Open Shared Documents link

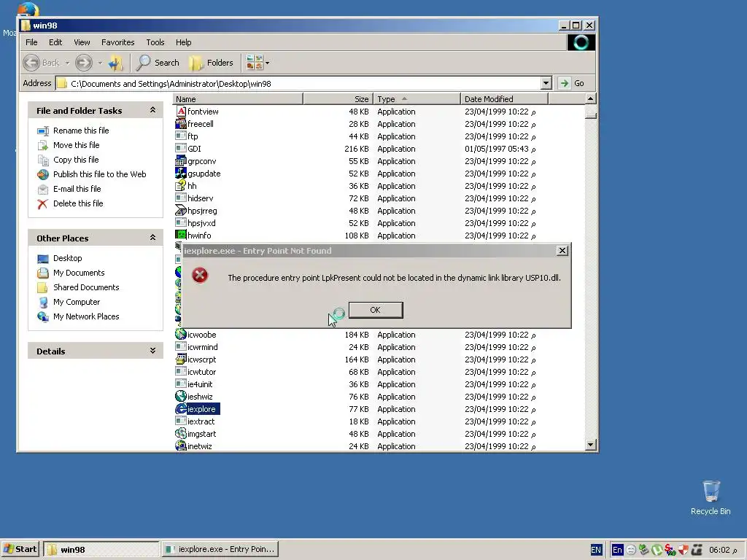[86, 287]
